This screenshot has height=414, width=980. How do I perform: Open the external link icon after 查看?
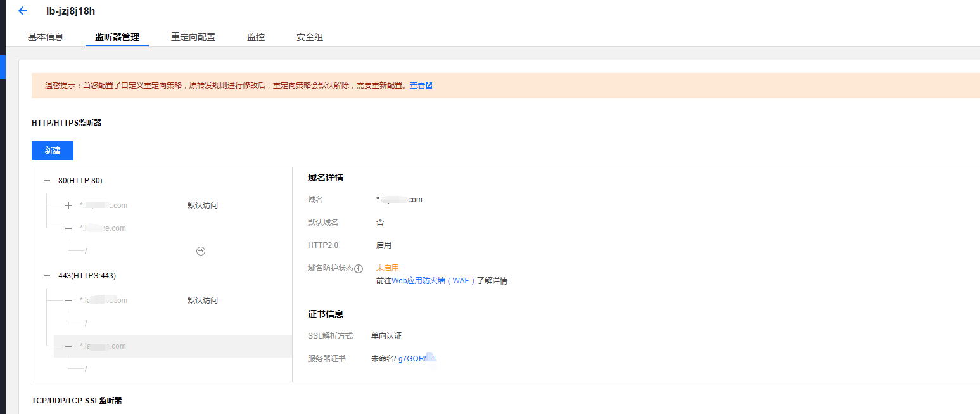[429, 85]
